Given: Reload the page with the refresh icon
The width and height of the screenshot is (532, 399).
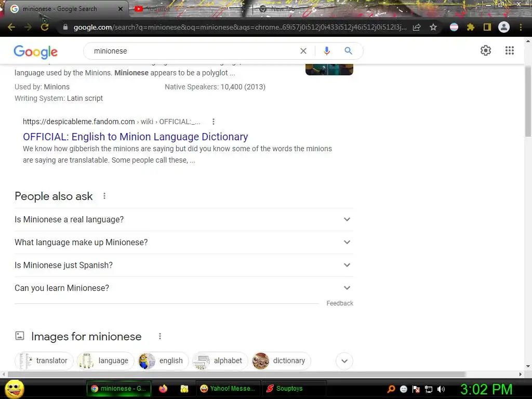Looking at the screenshot, I should coord(45,27).
